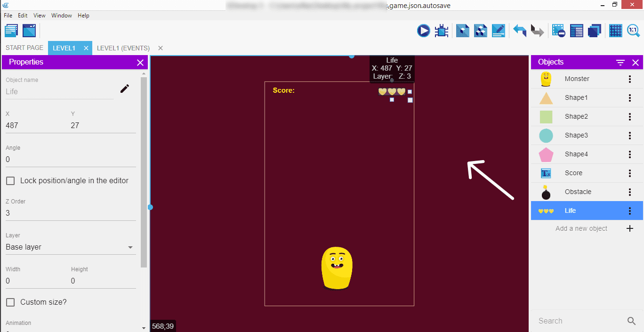The height and width of the screenshot is (332, 644).
Task: Tick the Custom size? checkbox
Action: tap(10, 302)
